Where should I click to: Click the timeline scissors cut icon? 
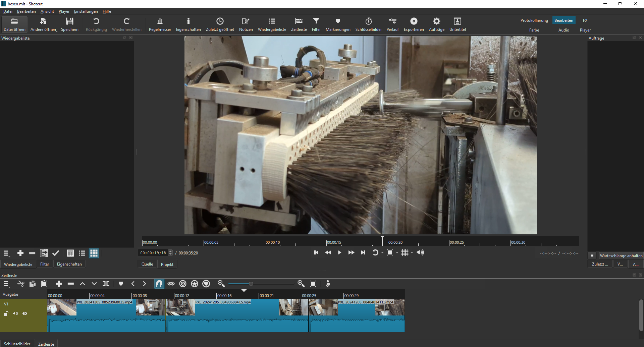[21, 284]
